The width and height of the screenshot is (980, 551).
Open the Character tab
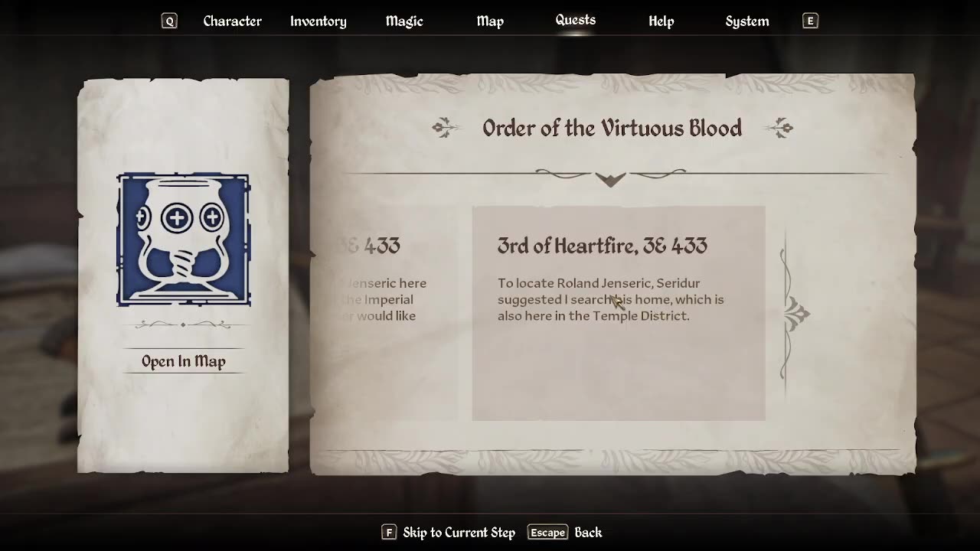pos(233,21)
